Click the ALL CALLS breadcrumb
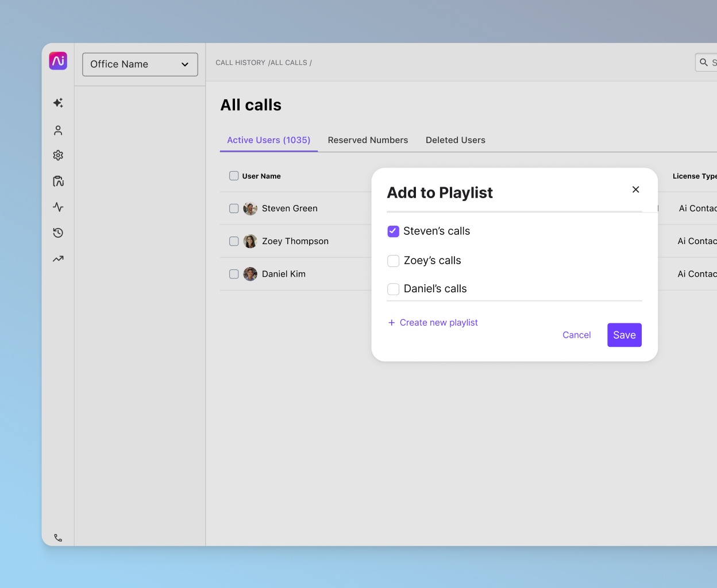This screenshot has width=717, height=588. click(x=288, y=63)
